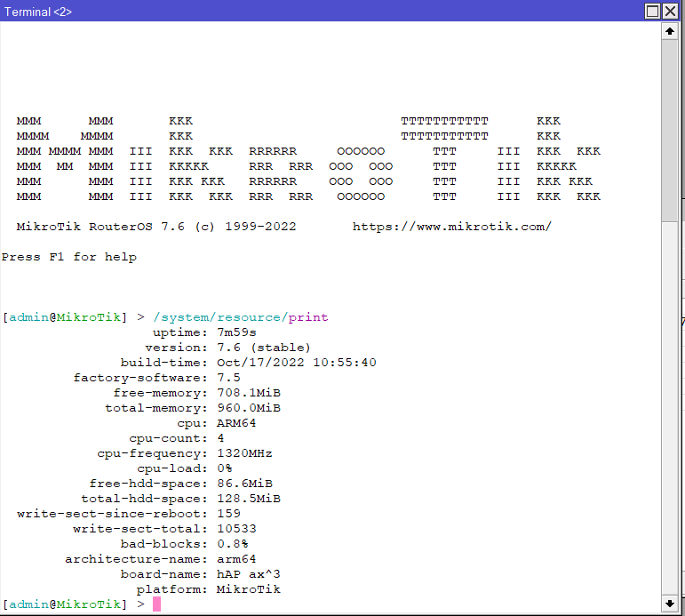The width and height of the screenshot is (685, 616).
Task: Click the bottom [admin@MikroTik] prompt text
Action: coord(65,604)
